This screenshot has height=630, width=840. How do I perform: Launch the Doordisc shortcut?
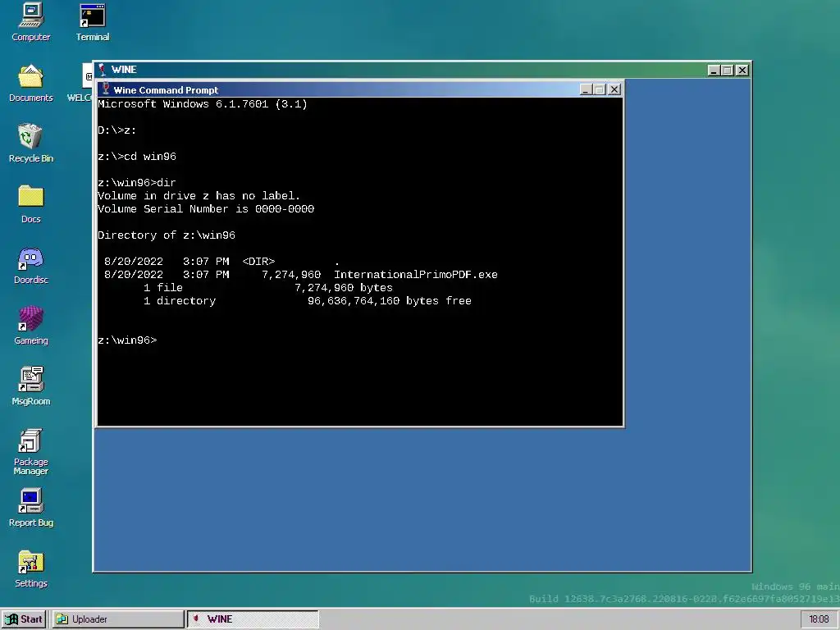coord(30,265)
